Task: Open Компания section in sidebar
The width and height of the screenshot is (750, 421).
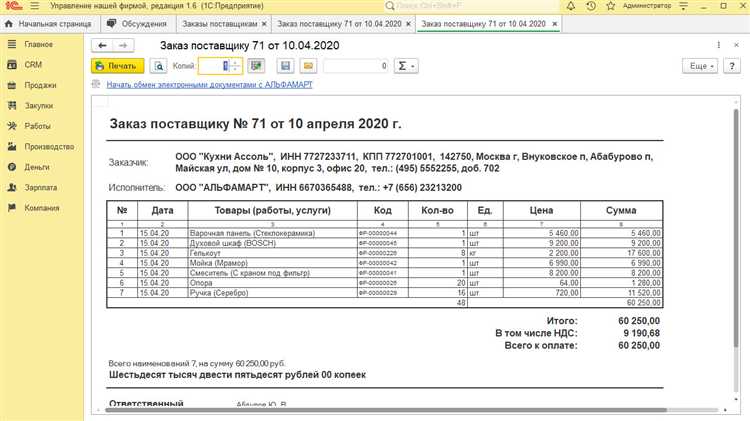Action: click(42, 208)
